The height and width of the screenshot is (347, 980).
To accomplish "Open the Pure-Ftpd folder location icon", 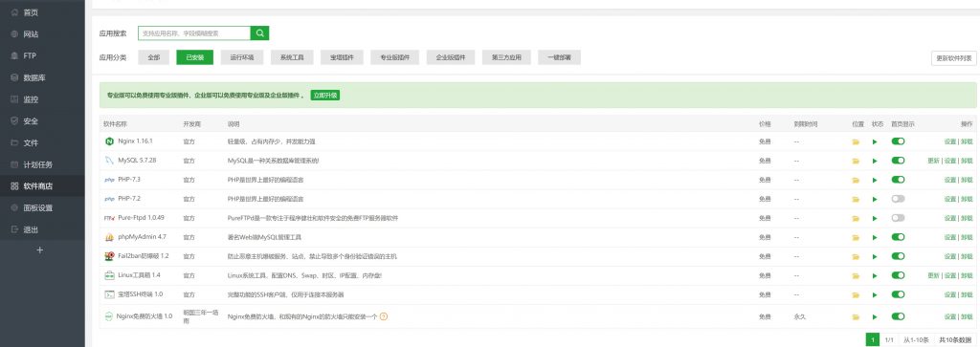I will [856, 219].
